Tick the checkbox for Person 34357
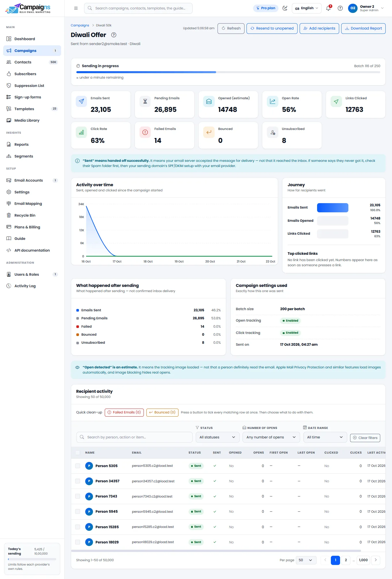This screenshot has width=392, height=579. click(x=77, y=481)
